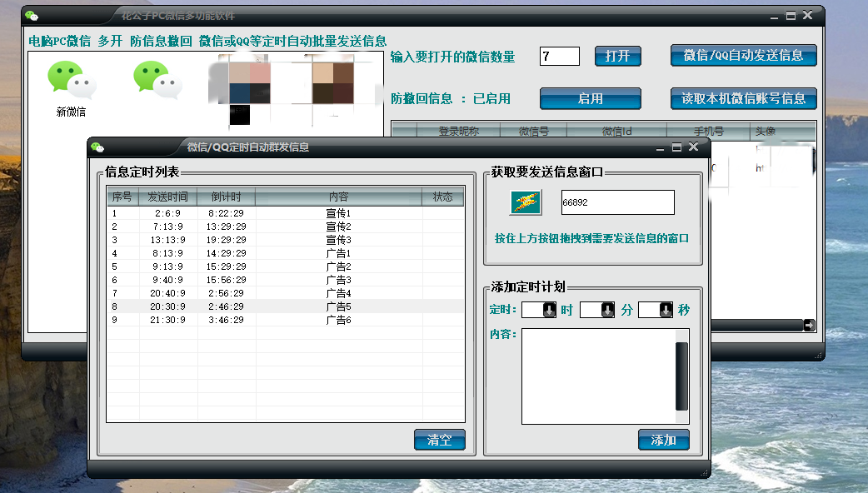Maximize the 定时自动群发信息 dialog
Viewport: 868px width, 493px height.
pyautogui.click(x=676, y=147)
